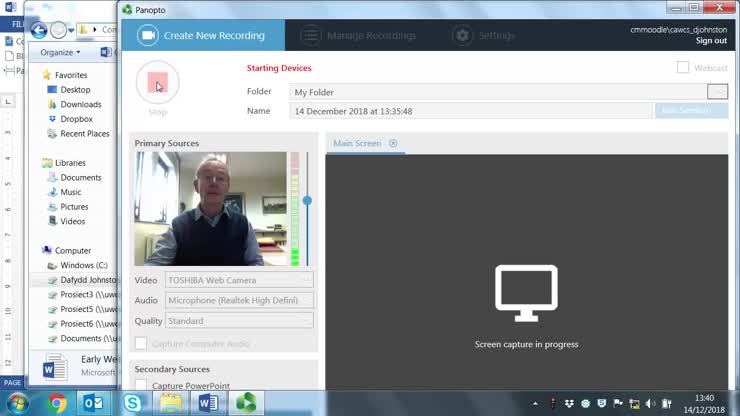740x416 pixels.
Task: Switch to the Manage Recordings tab
Action: point(357,36)
